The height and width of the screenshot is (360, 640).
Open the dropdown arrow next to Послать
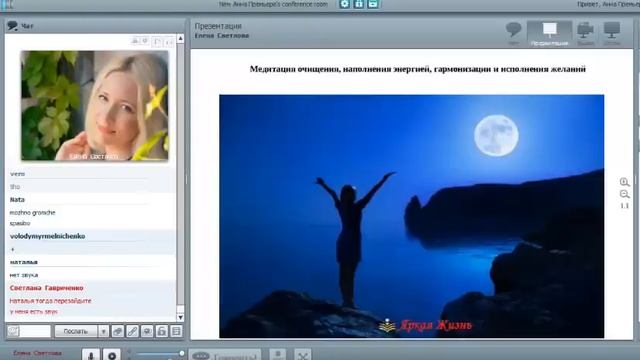click(103, 331)
